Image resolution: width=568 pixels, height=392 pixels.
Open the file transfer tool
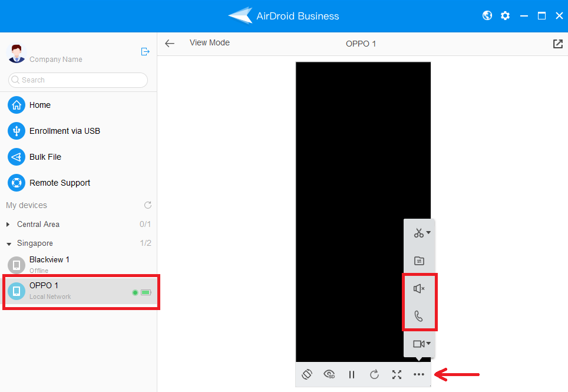pyautogui.click(x=419, y=261)
